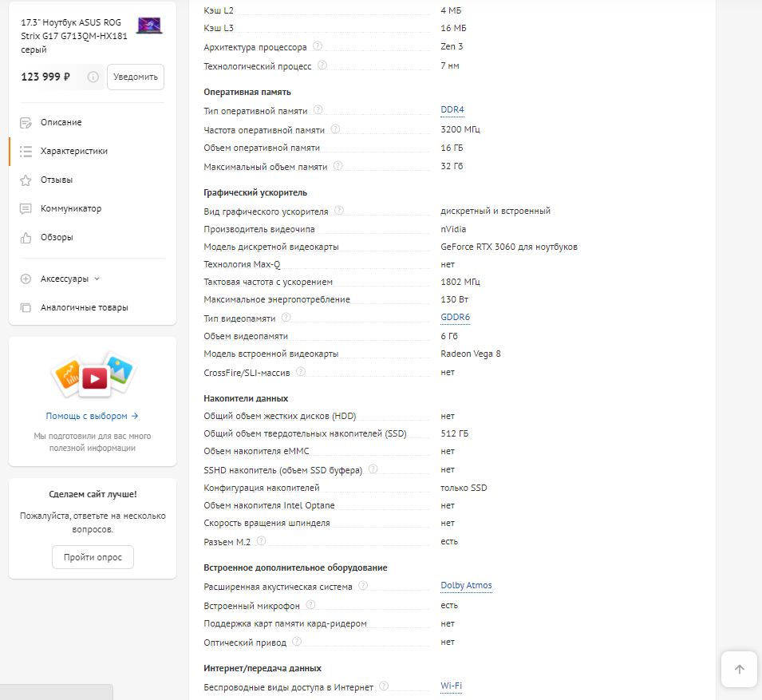Open help for CrossFire/SLI-массив
Image resolution: width=762 pixels, height=700 pixels.
click(301, 372)
